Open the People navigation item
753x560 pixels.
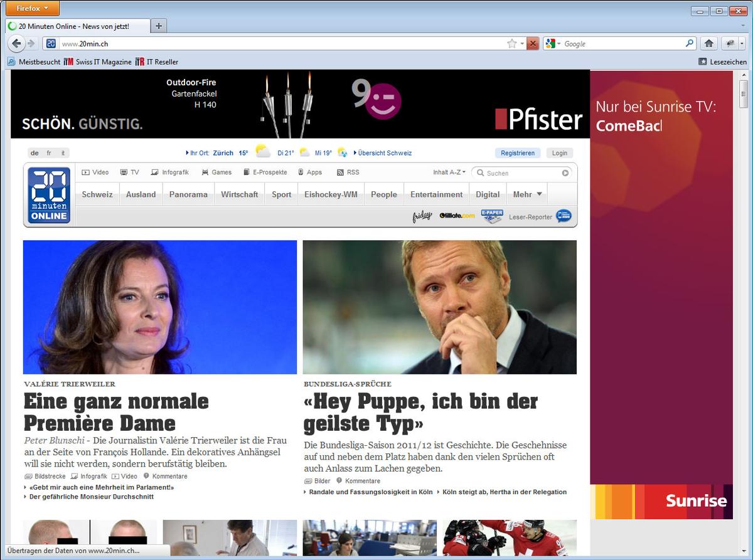click(x=384, y=194)
